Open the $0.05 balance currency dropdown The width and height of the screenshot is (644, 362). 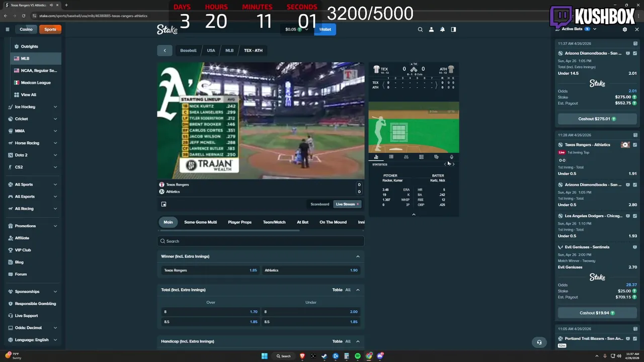297,29
